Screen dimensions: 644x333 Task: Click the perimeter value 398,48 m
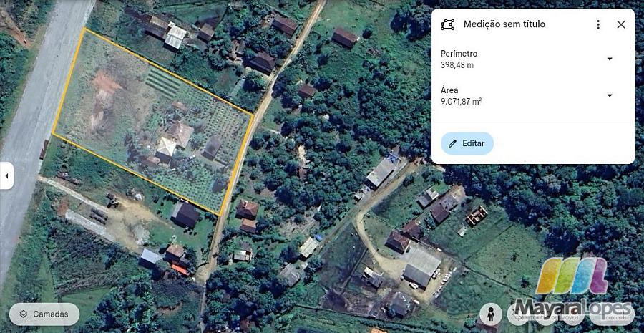pos(457,65)
